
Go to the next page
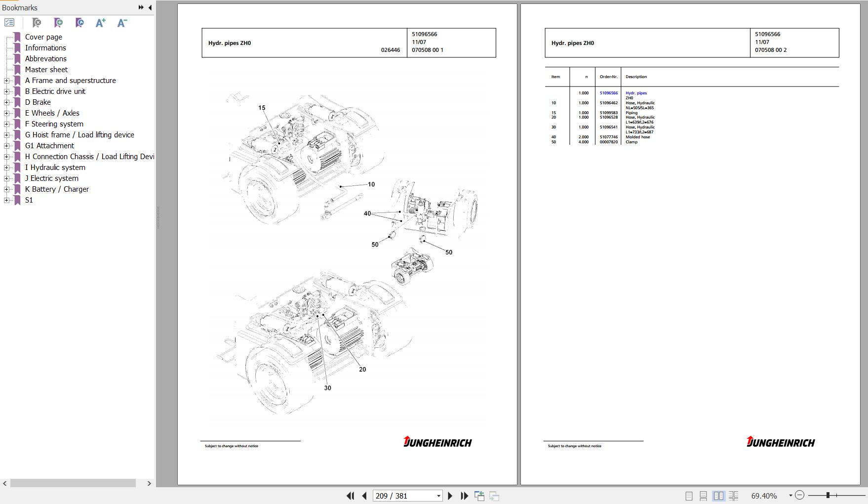point(450,496)
